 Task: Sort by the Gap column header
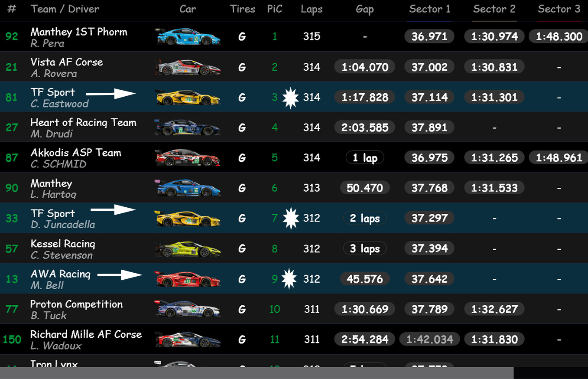tap(364, 10)
